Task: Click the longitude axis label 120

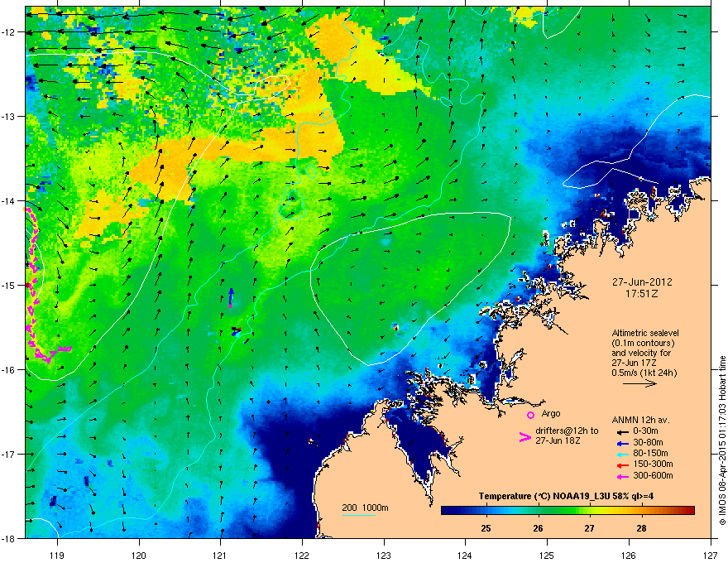Action: tap(139, 555)
